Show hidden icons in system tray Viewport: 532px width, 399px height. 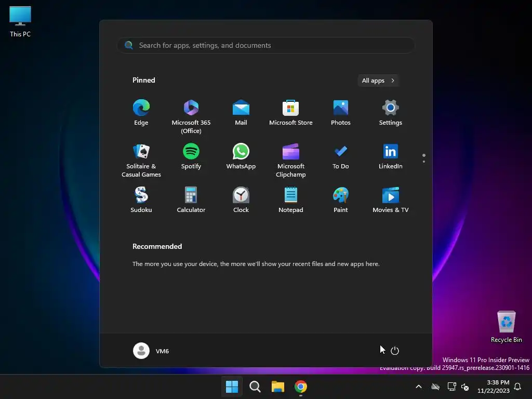click(419, 387)
